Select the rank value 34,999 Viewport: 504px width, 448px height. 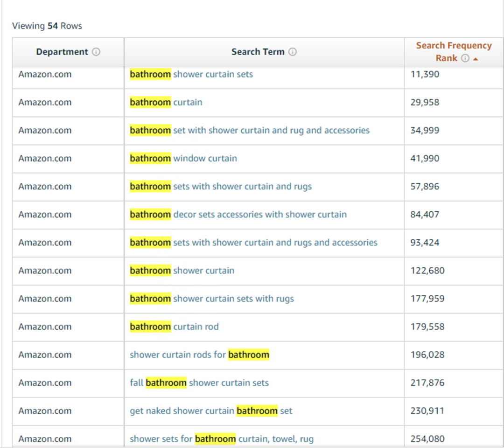(425, 130)
